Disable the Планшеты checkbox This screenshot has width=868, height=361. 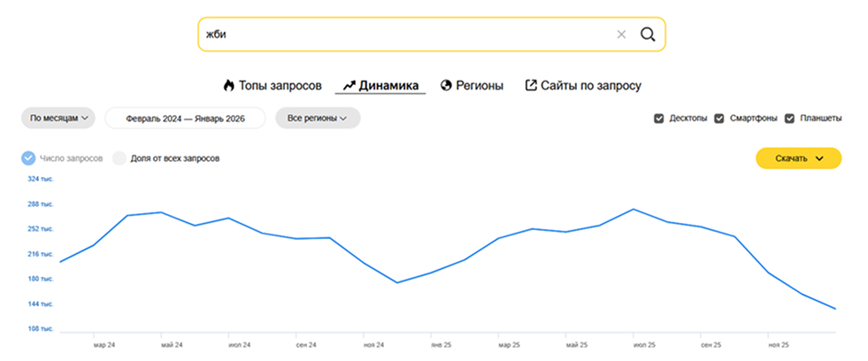pyautogui.click(x=790, y=119)
